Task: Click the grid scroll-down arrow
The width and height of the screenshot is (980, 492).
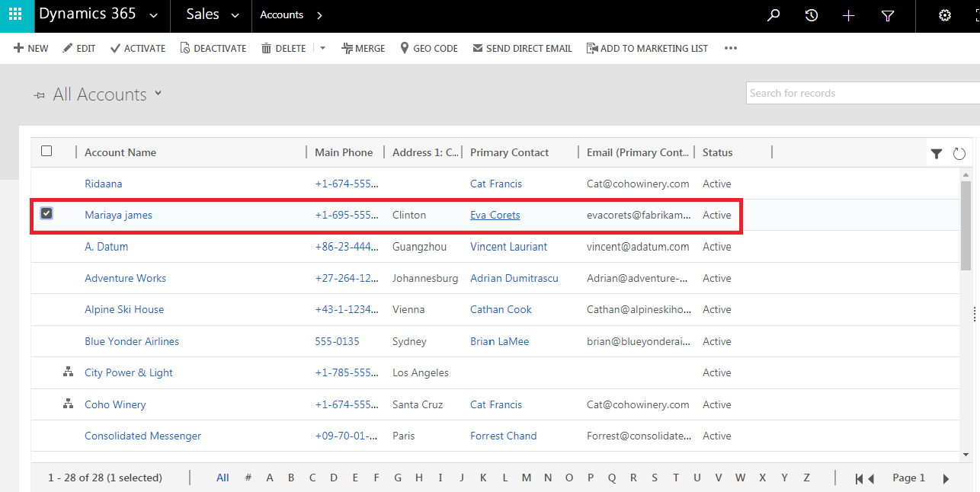Action: coord(966,454)
